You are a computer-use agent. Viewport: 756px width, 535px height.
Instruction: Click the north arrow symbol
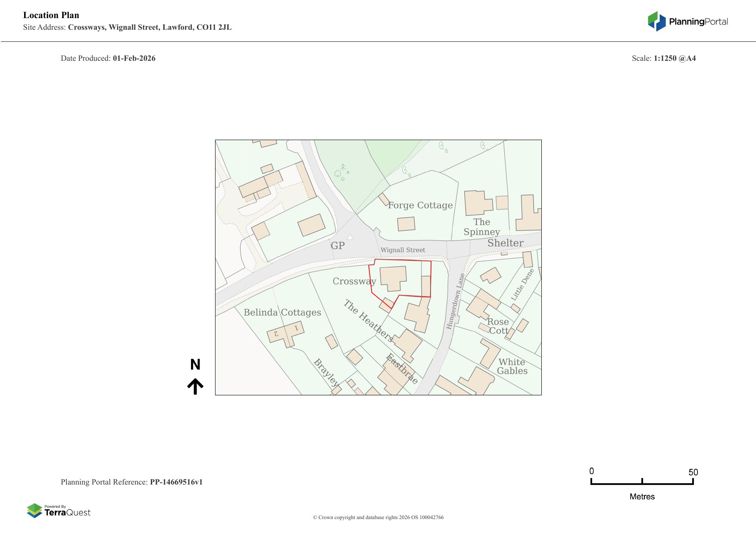pos(195,386)
